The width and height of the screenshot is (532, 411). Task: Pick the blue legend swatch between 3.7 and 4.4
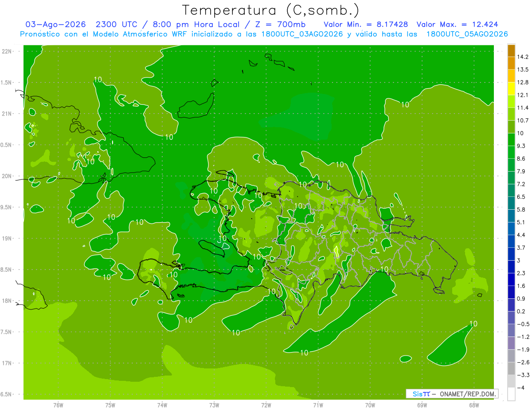tap(511, 241)
